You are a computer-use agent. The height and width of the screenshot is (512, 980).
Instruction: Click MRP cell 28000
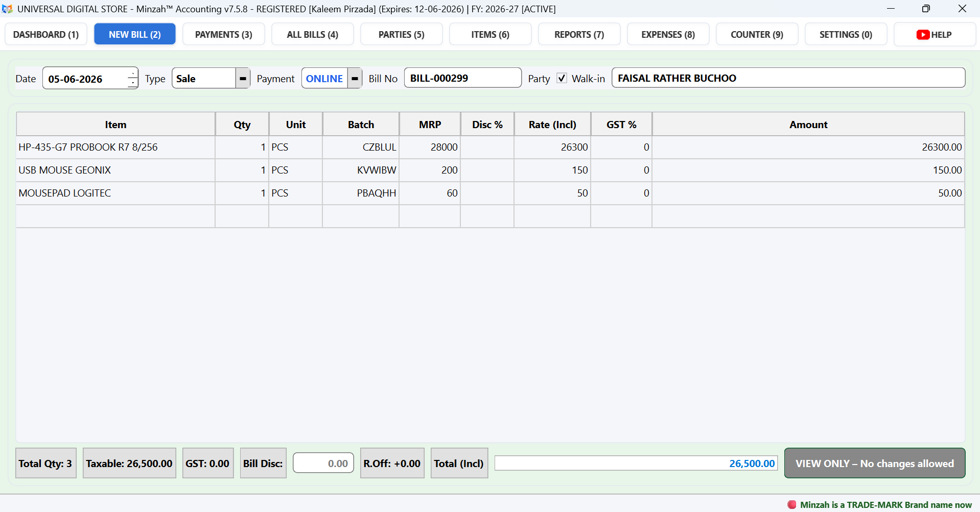pyautogui.click(x=430, y=147)
